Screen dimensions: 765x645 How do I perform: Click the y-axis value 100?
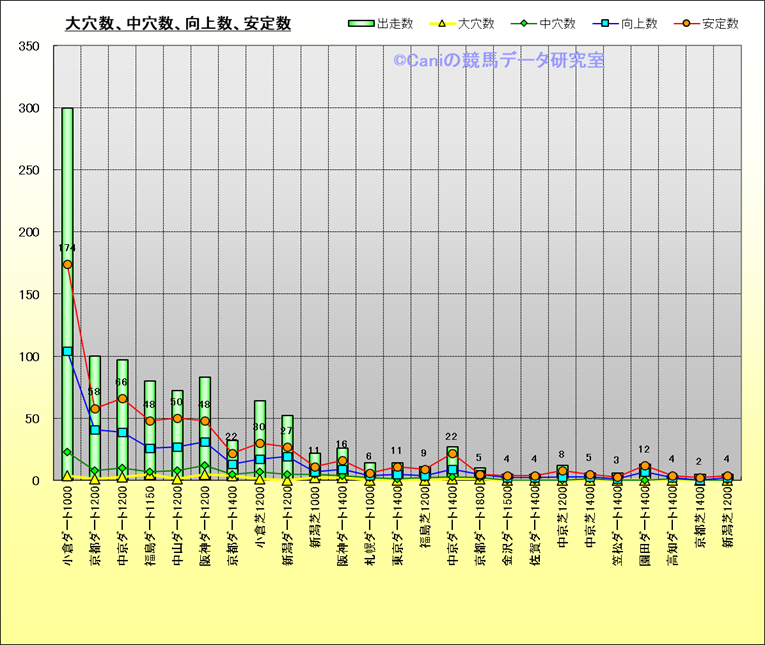(x=29, y=357)
